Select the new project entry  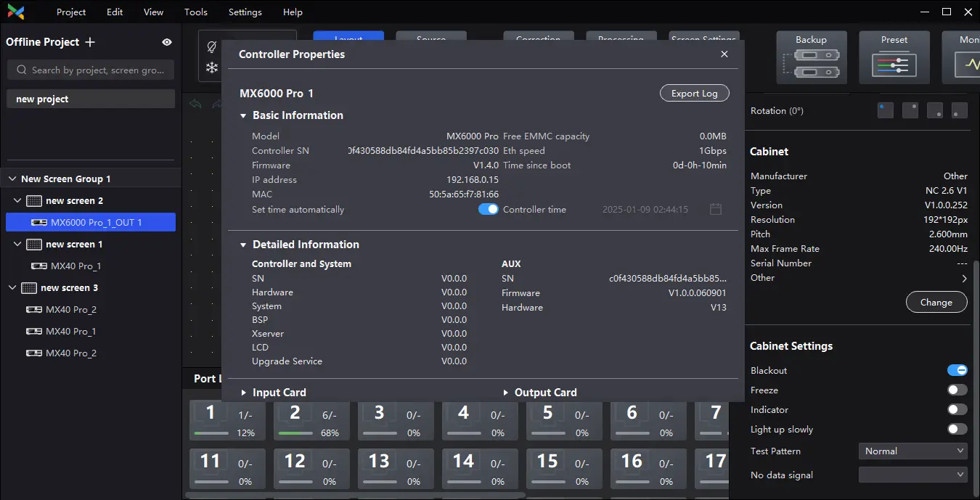point(91,99)
